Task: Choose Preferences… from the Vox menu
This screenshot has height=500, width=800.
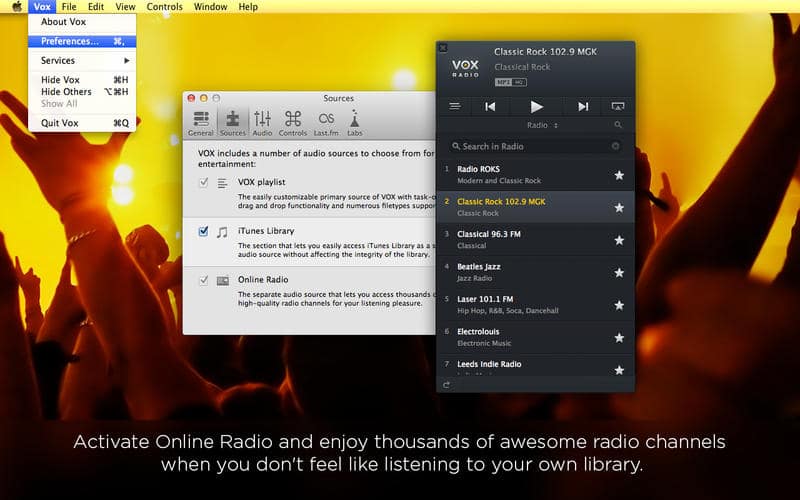Action: pos(82,41)
